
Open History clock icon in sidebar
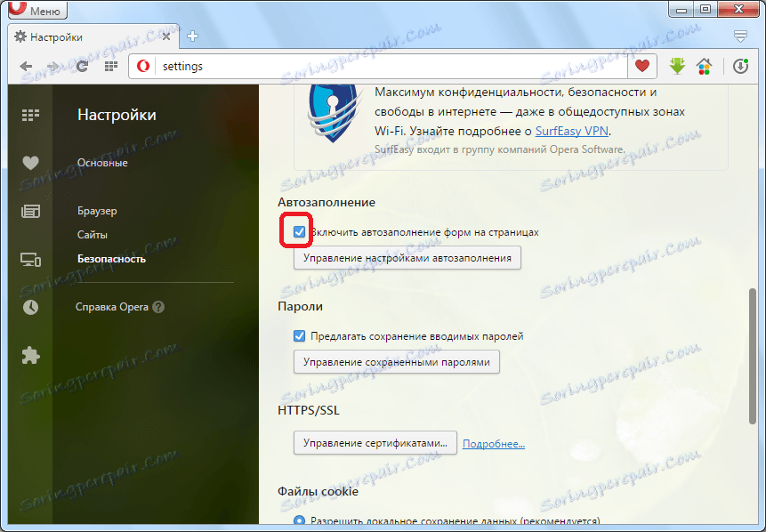pyautogui.click(x=30, y=307)
